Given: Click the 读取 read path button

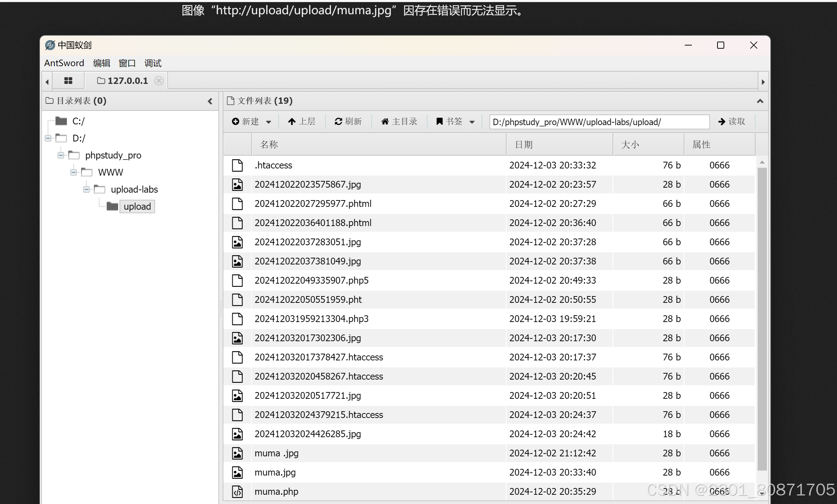Looking at the screenshot, I should coord(731,122).
